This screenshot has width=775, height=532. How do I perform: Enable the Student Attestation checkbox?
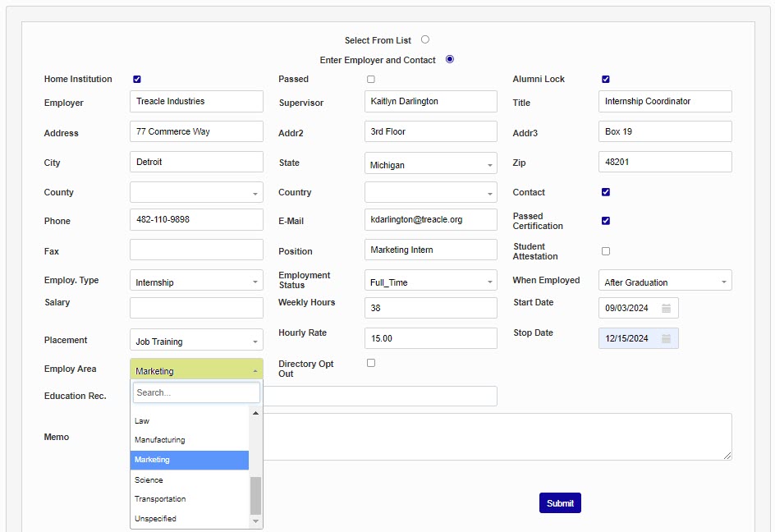606,251
